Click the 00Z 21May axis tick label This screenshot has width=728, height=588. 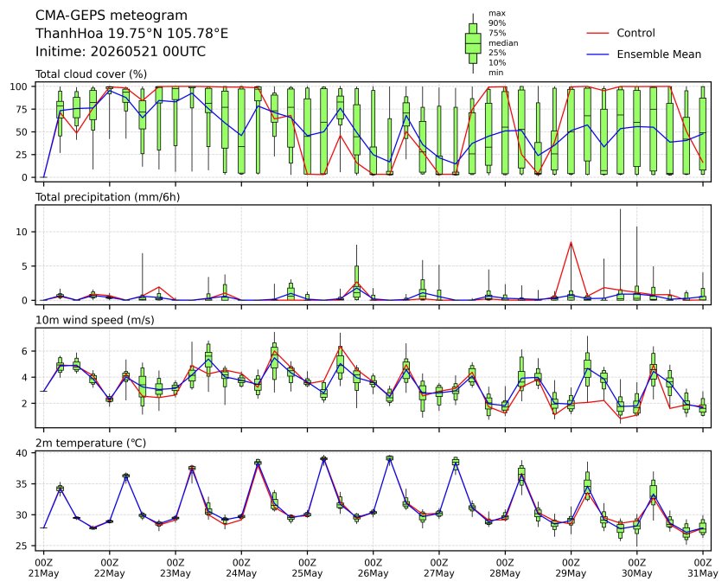(x=43, y=568)
